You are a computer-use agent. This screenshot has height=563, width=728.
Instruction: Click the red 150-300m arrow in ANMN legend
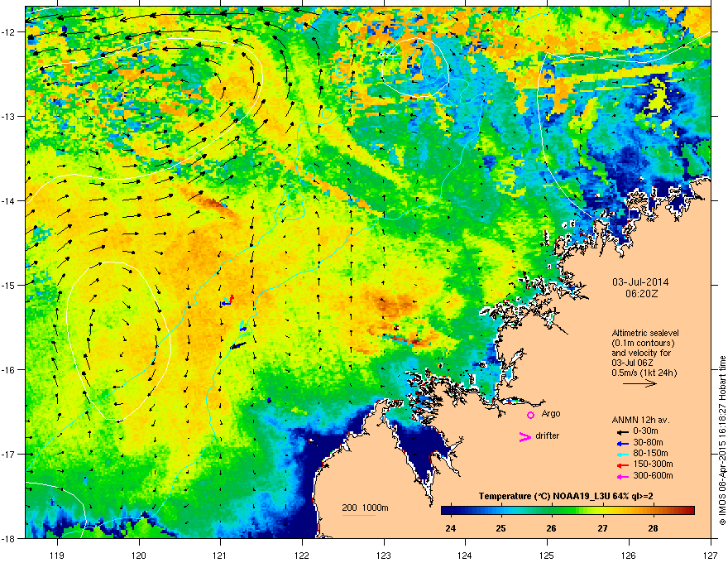tap(623, 464)
